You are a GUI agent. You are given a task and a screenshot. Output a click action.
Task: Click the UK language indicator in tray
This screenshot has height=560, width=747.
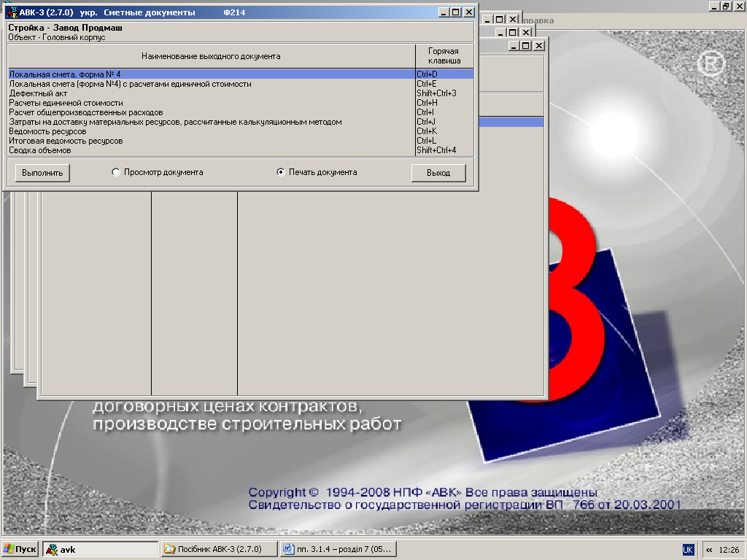688,550
